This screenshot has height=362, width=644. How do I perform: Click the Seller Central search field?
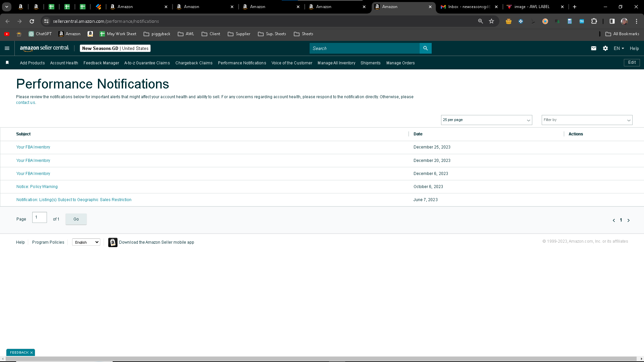pyautogui.click(x=365, y=48)
